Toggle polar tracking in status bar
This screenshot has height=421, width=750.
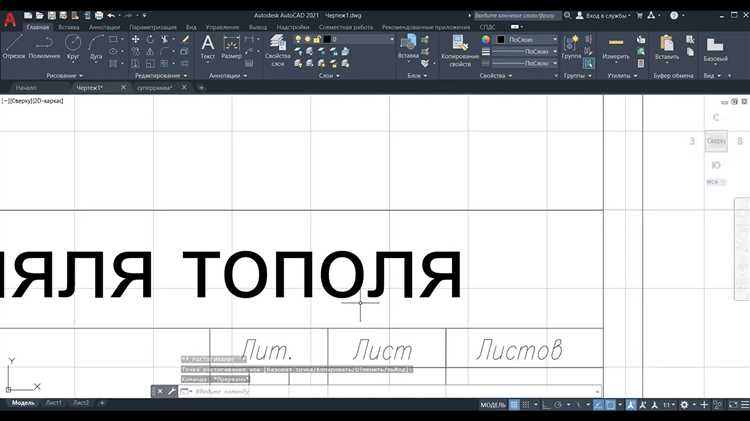tap(558, 405)
